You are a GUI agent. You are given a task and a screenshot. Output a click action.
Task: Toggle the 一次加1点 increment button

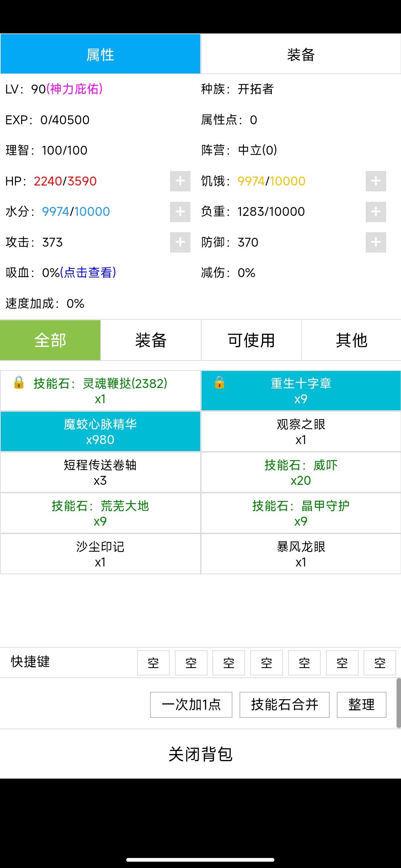(191, 704)
